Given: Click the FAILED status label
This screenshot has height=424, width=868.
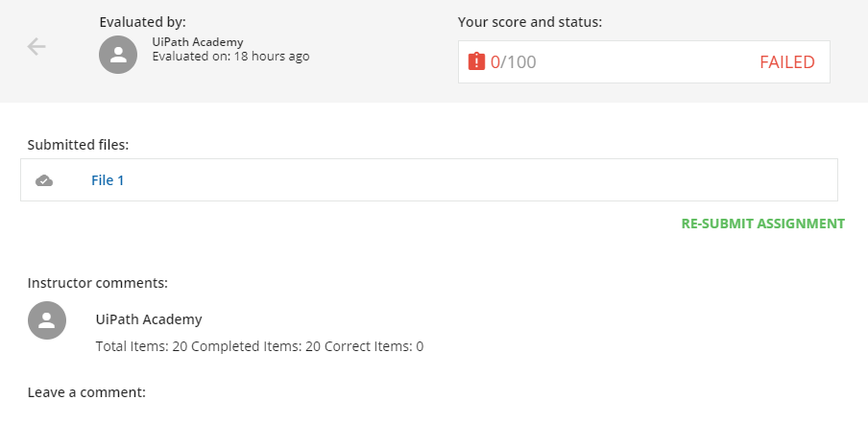Looking at the screenshot, I should 786,62.
